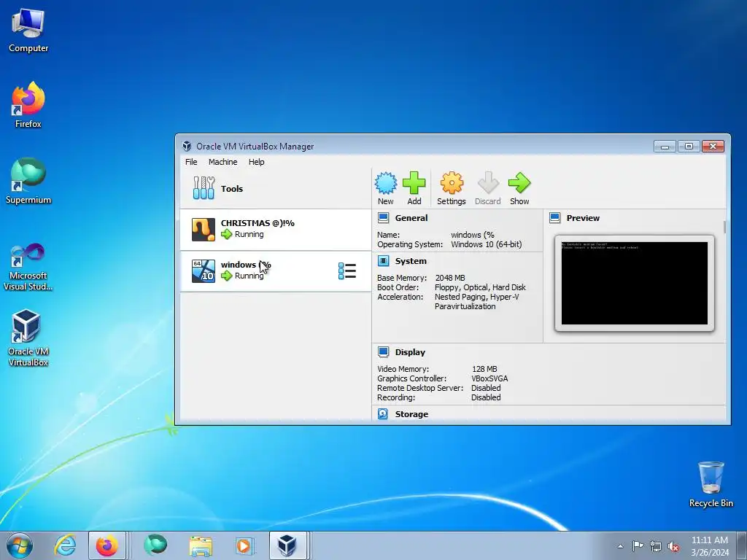Screen dimensions: 747x560
Task: Open the File menu
Action: tap(191, 162)
